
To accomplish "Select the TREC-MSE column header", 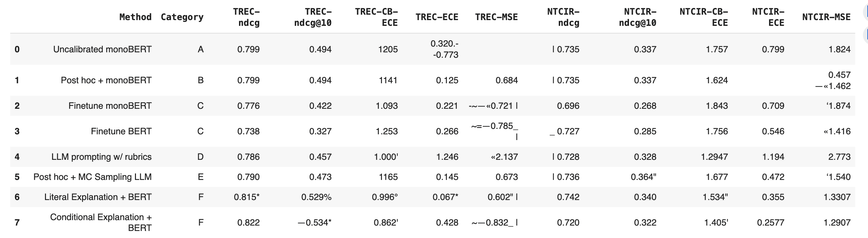I will pyautogui.click(x=496, y=17).
